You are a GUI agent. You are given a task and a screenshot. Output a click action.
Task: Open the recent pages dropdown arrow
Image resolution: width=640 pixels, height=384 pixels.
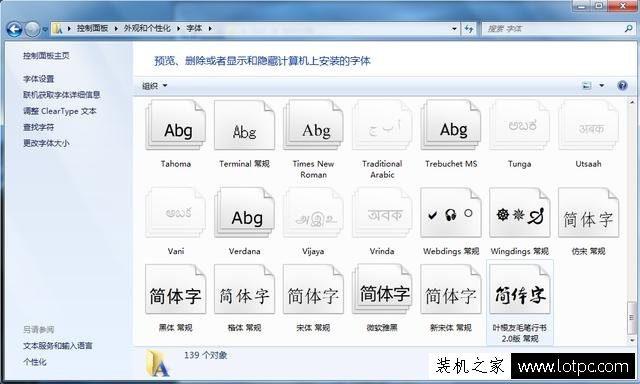pyautogui.click(x=45, y=29)
